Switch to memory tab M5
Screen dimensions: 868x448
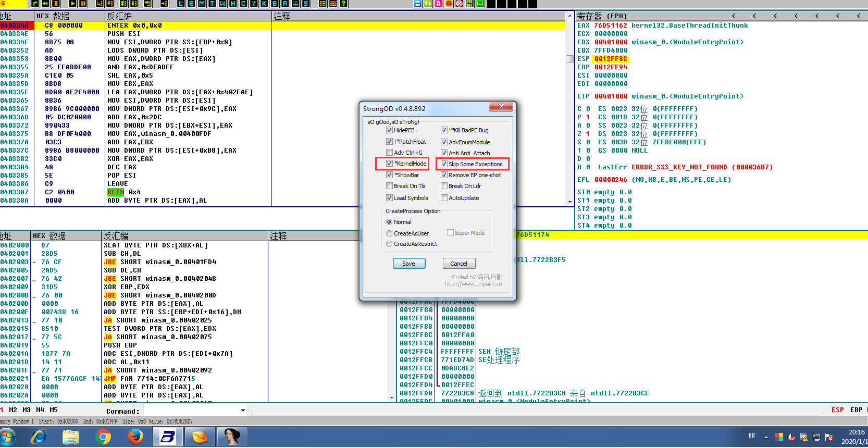click(54, 410)
